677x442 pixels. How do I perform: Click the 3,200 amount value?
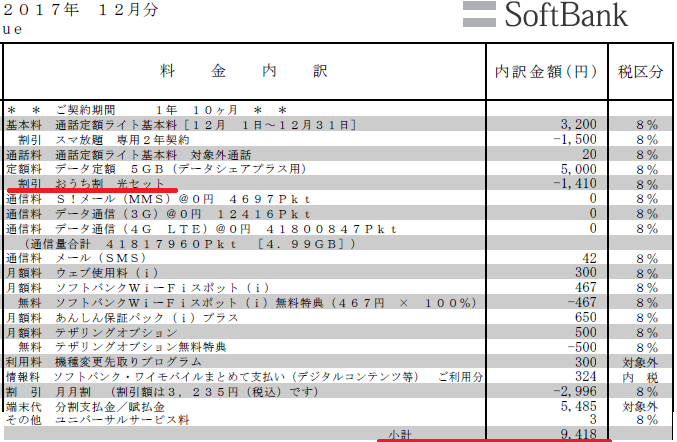(579, 124)
